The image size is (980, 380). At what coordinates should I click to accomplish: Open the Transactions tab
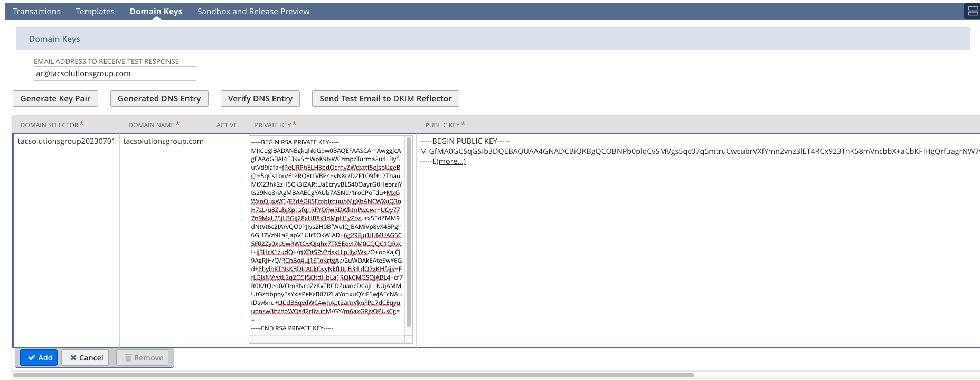coord(36,11)
